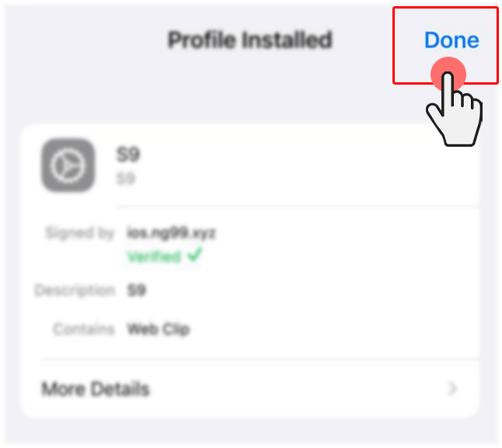Click the Description field label
The image size is (502, 448).
[x=75, y=290]
